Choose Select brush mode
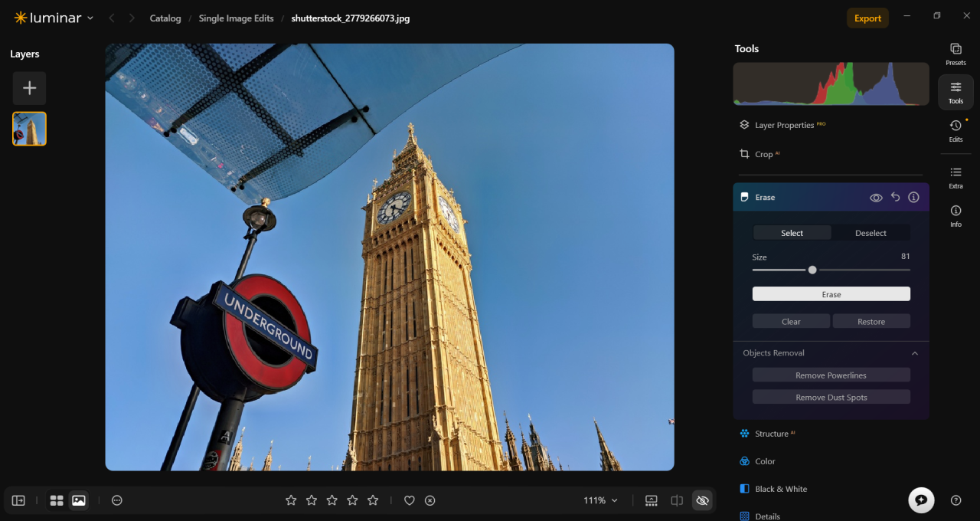Viewport: 980px width, 521px height. coord(792,233)
